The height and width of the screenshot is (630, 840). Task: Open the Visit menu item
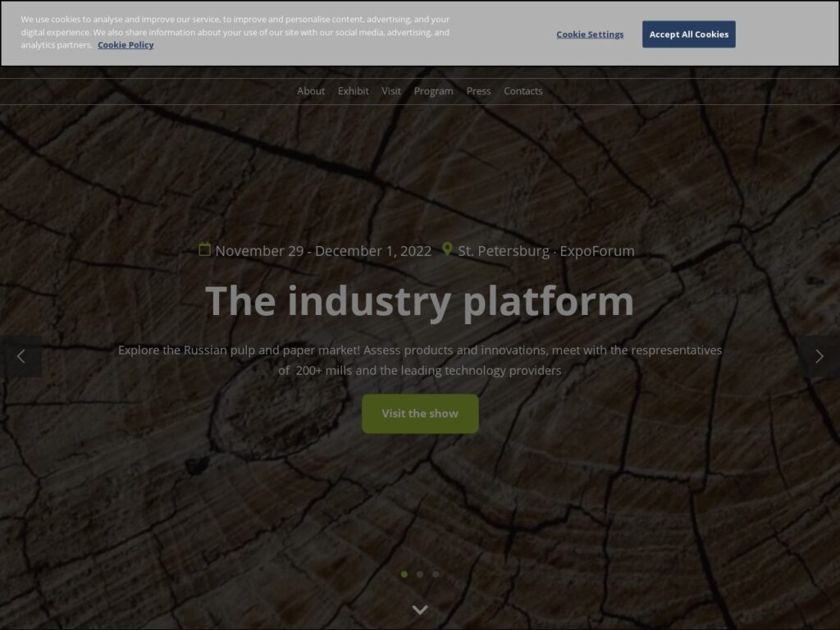(391, 91)
